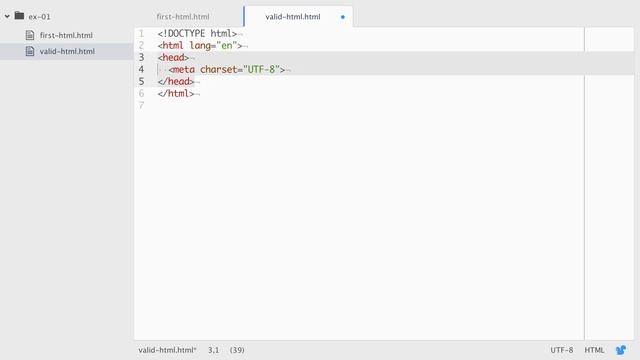Click line number 7 in the gutter
The height and width of the screenshot is (360, 640).
[x=141, y=106]
